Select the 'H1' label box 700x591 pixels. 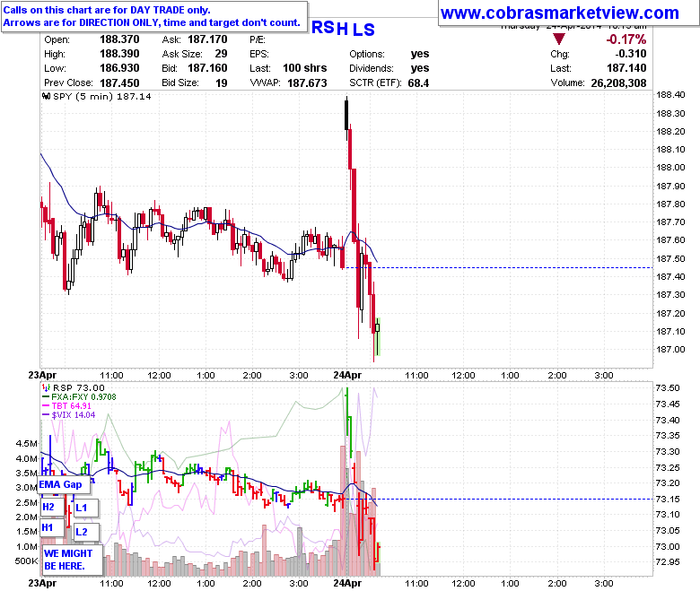point(52,527)
